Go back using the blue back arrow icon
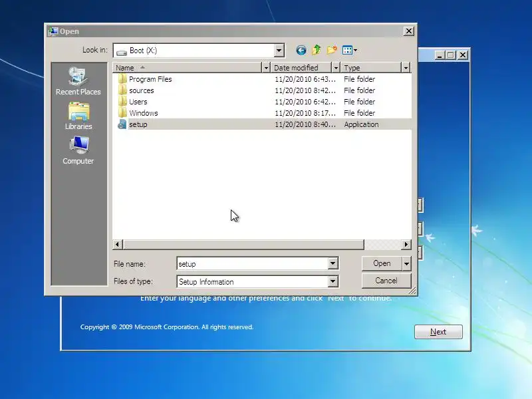Image resolution: width=532 pixels, height=399 pixels. (x=301, y=51)
